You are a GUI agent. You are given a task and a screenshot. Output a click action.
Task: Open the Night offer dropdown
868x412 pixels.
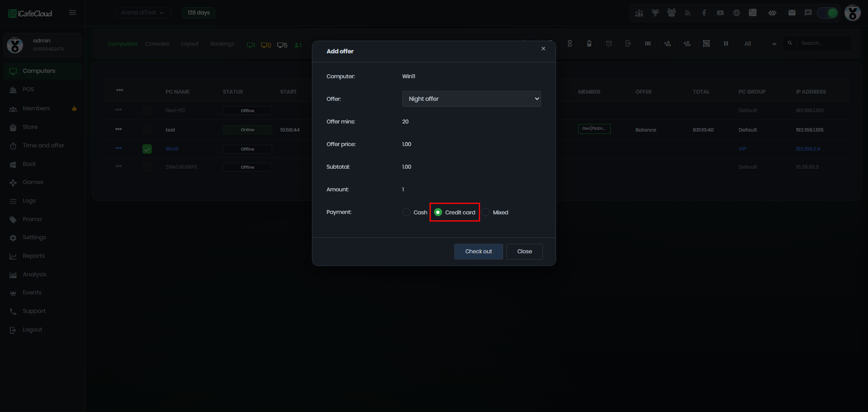472,99
